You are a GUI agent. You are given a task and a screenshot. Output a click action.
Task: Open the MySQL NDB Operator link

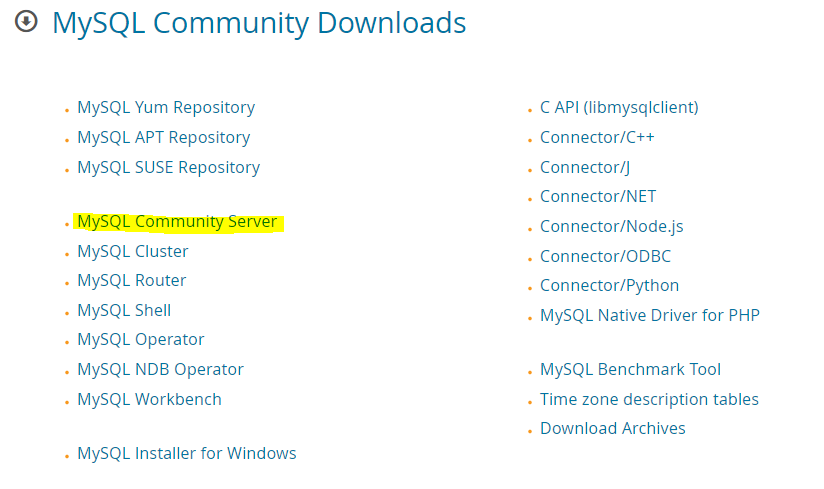click(x=160, y=370)
